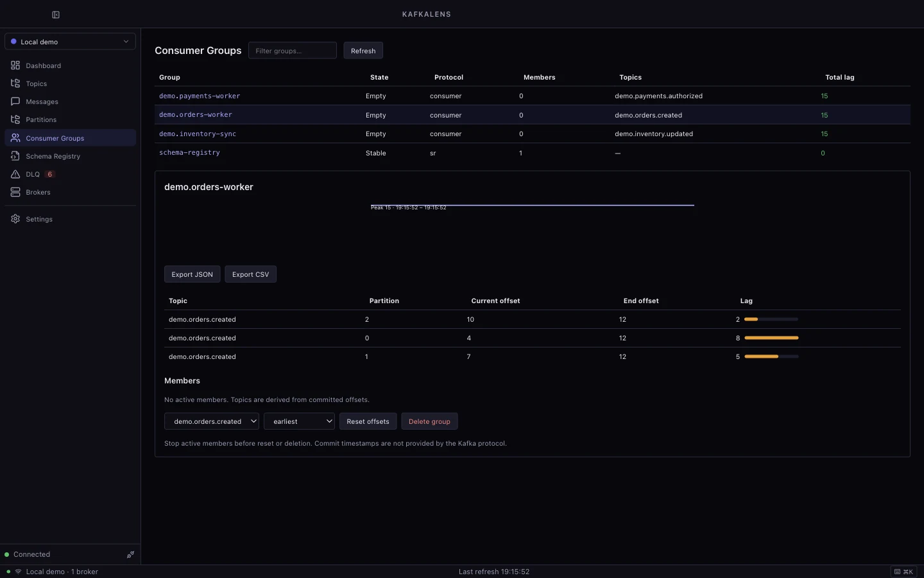Select the demo.inventory-sync group
The height and width of the screenshot is (578, 924).
pos(198,134)
